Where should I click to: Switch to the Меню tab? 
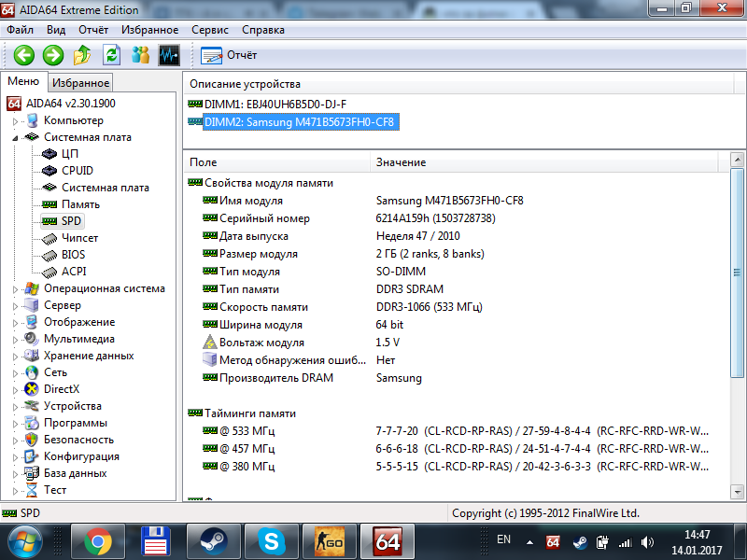click(23, 81)
